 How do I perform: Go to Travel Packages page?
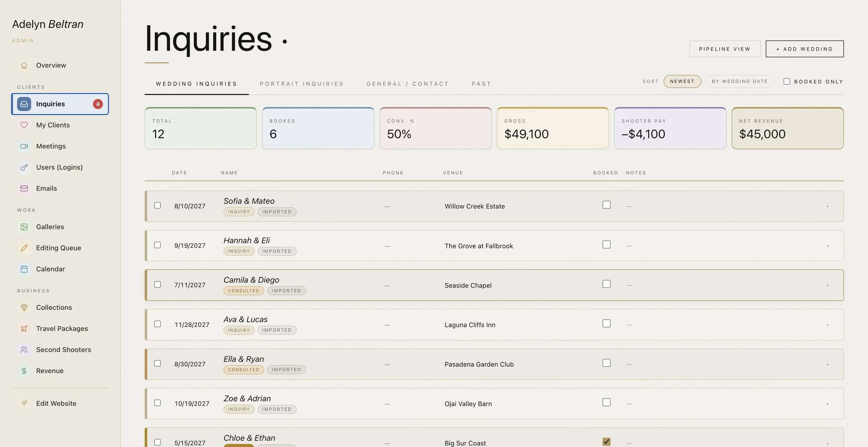(60, 329)
